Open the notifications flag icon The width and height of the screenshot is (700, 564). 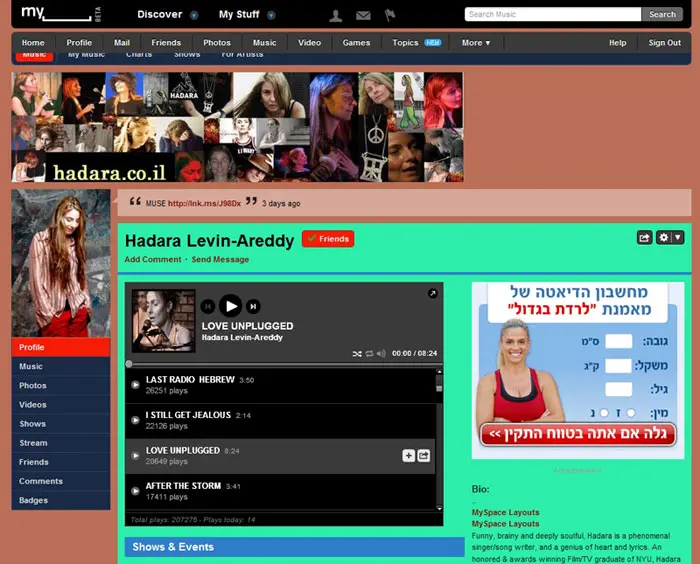pos(390,16)
